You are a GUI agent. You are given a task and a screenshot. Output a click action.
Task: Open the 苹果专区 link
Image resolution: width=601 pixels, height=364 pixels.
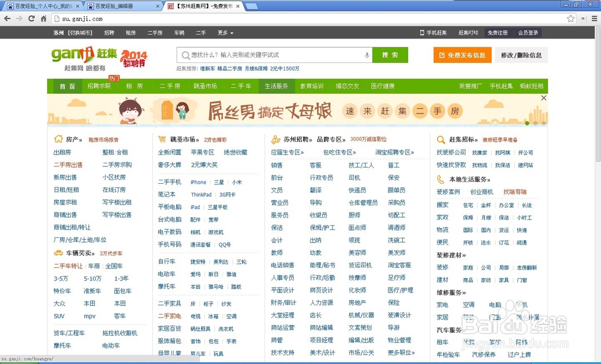[203, 153]
